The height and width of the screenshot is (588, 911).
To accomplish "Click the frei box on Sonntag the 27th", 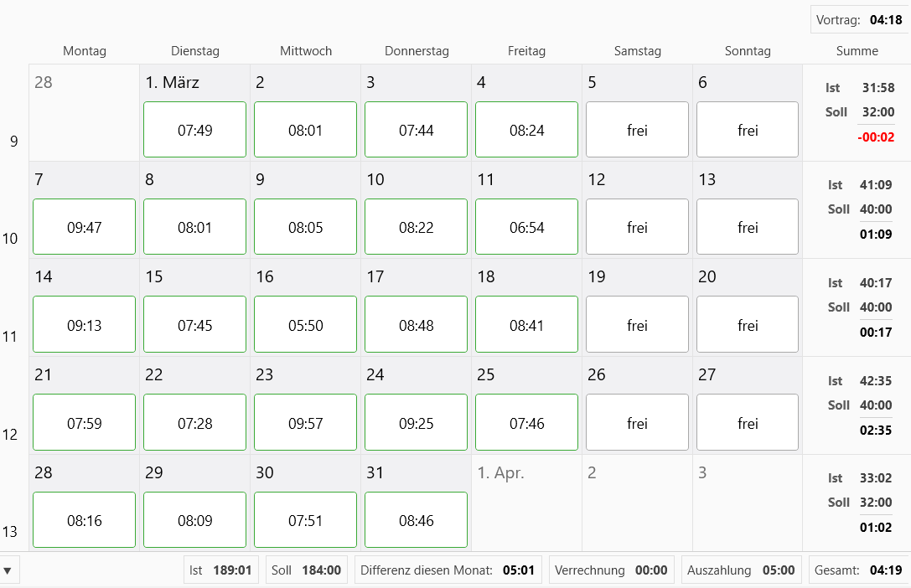I will click(748, 422).
